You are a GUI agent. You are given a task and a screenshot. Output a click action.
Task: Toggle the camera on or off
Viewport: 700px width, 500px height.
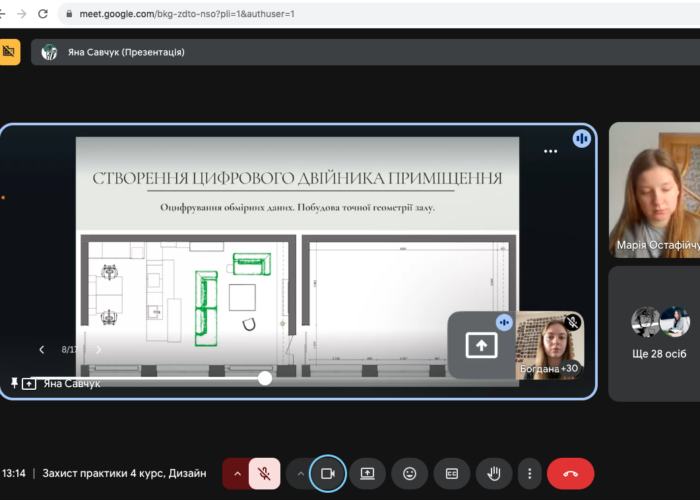coord(327,473)
